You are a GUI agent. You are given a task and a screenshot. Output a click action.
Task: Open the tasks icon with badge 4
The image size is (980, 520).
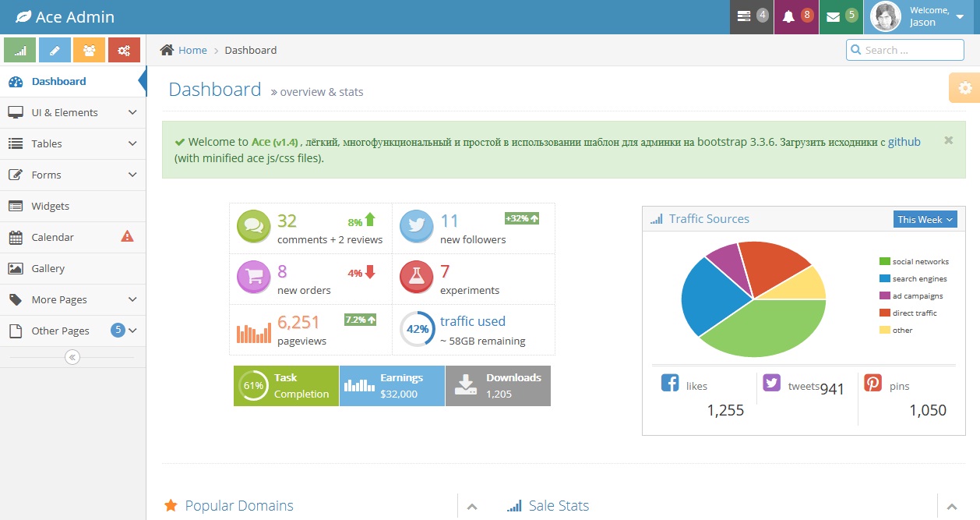click(x=752, y=16)
